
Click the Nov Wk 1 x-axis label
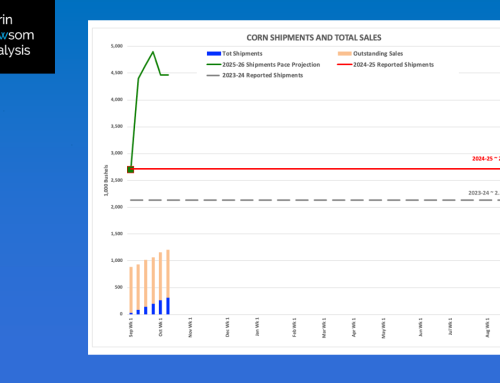(190, 327)
